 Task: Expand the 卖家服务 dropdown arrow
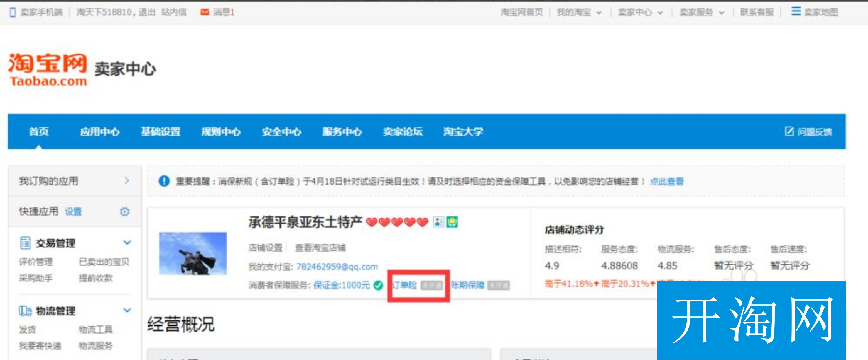pyautogui.click(x=721, y=13)
